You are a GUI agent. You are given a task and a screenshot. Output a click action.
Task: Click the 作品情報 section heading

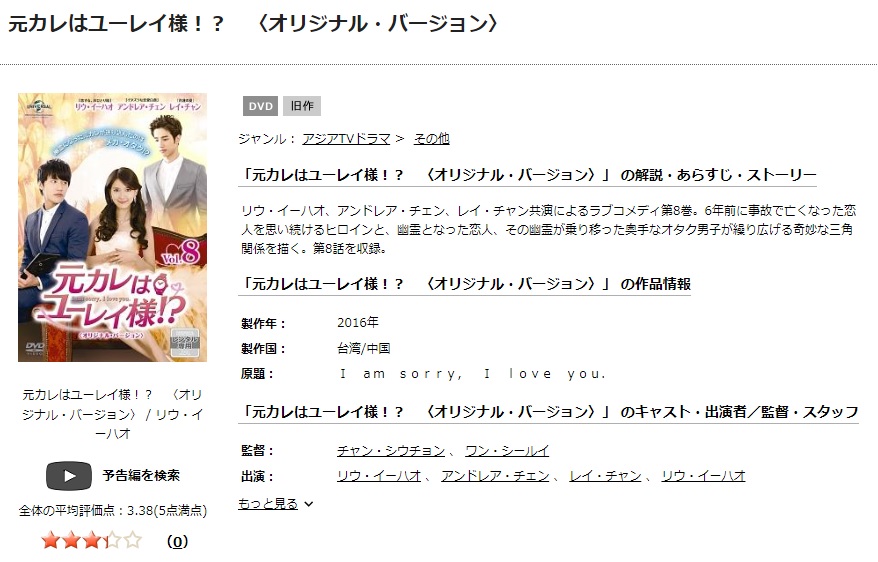pos(465,284)
